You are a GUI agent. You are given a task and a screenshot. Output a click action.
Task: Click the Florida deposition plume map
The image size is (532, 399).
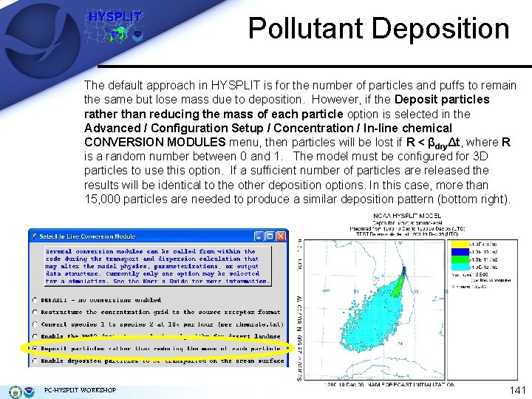tap(374, 310)
